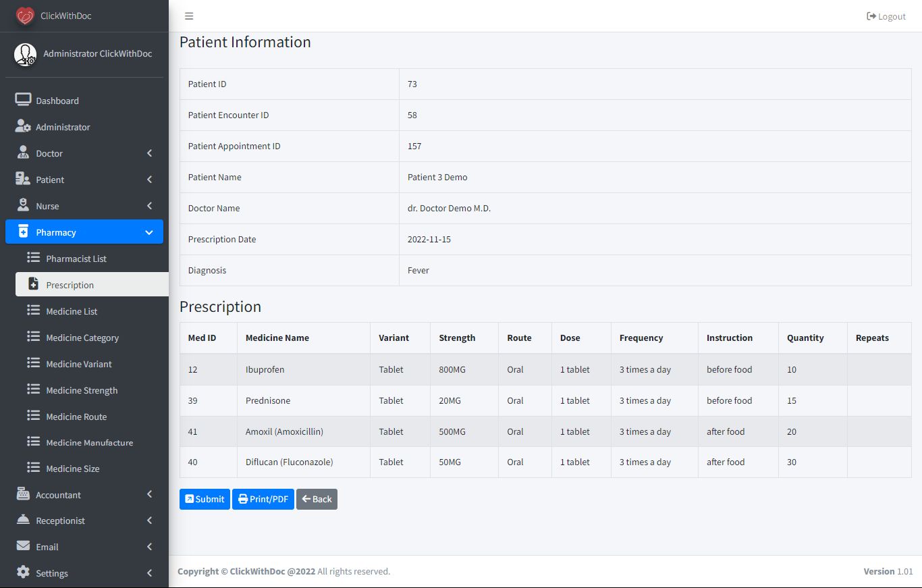
Task: Click the Administrator user-gear icon
Action: click(23, 127)
